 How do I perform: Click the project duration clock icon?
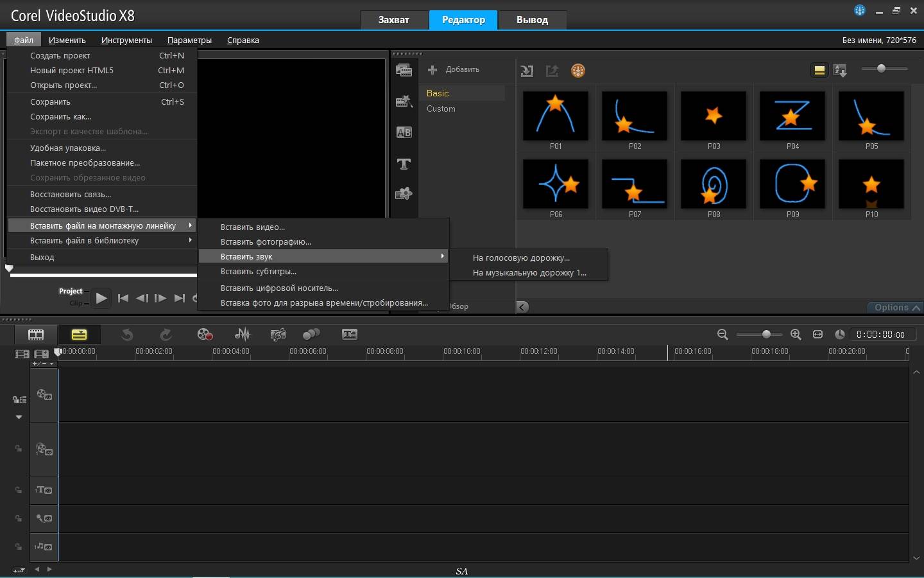click(839, 334)
